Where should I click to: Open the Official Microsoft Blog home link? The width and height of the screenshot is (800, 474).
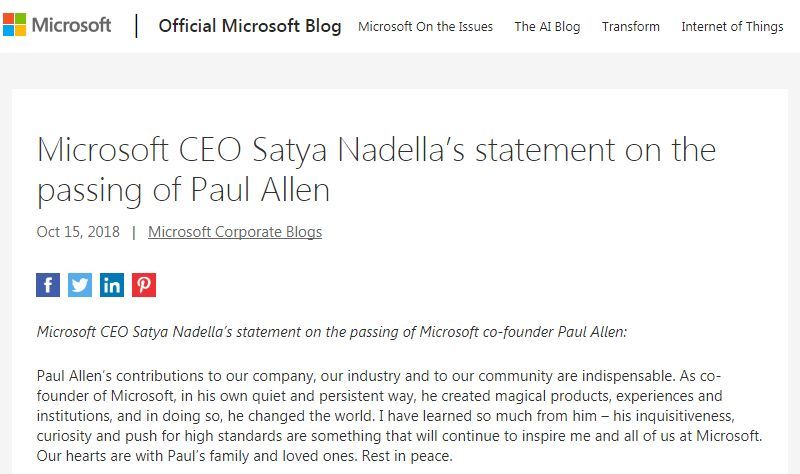point(249,26)
